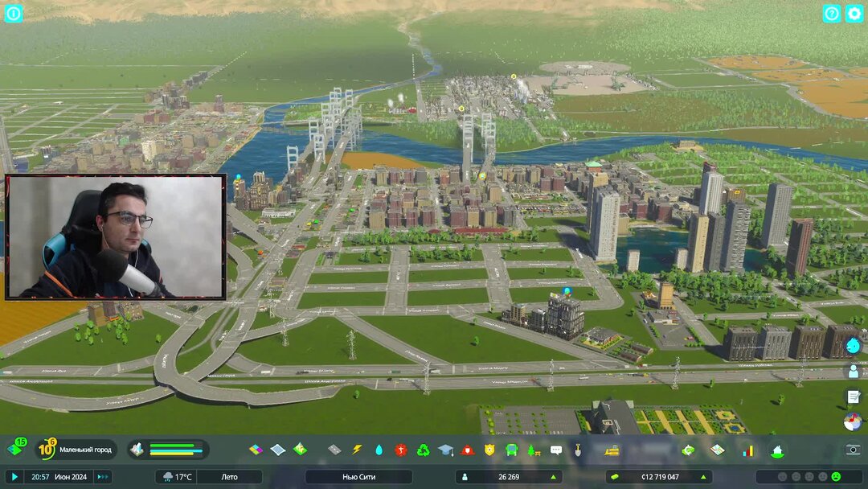Open milestone progress badge showing 10
Screen dimensions: 868x489
pos(47,449)
